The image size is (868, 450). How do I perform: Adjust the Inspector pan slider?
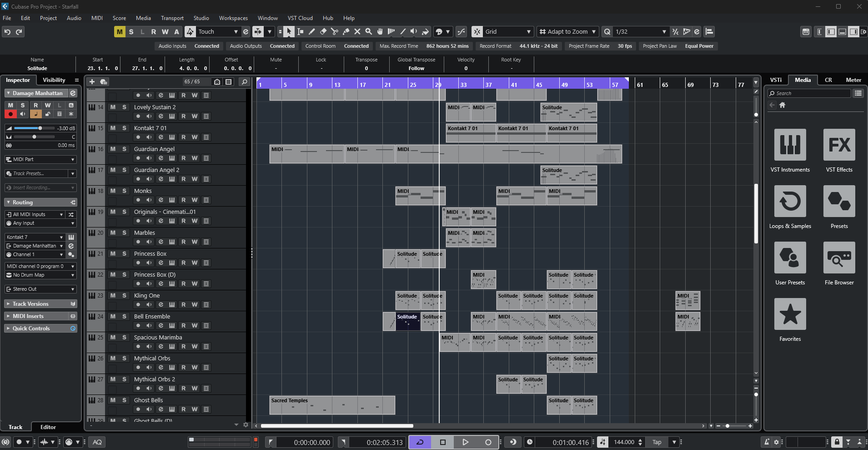click(x=34, y=137)
